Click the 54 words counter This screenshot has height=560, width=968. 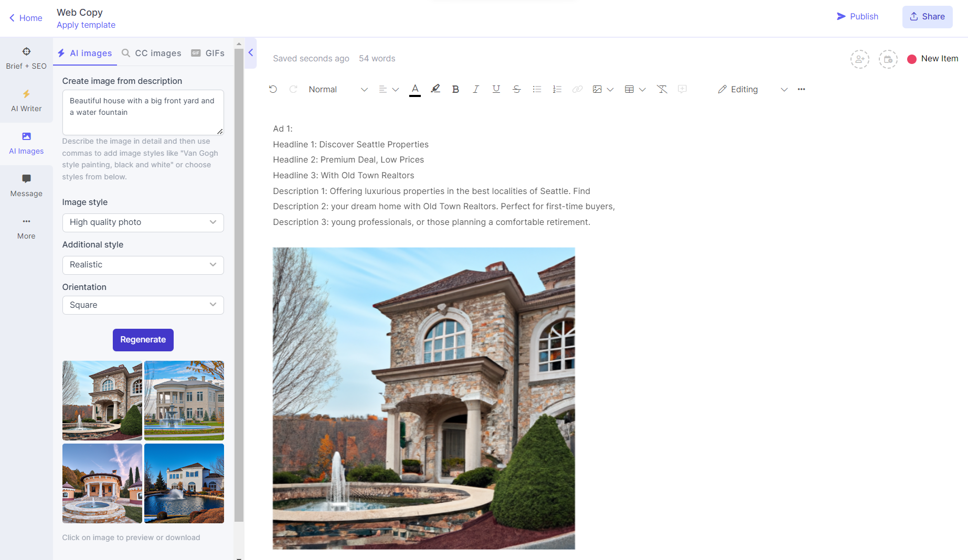click(x=377, y=58)
